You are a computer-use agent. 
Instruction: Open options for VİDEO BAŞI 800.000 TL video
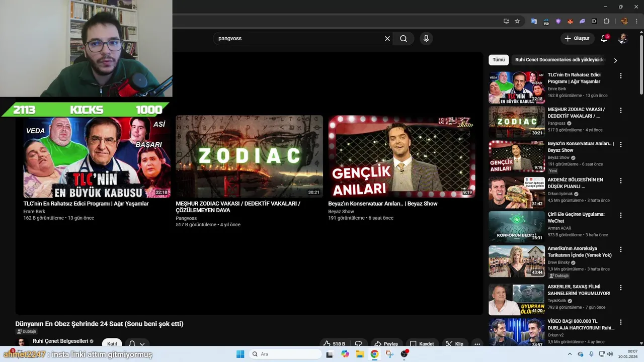(x=621, y=322)
